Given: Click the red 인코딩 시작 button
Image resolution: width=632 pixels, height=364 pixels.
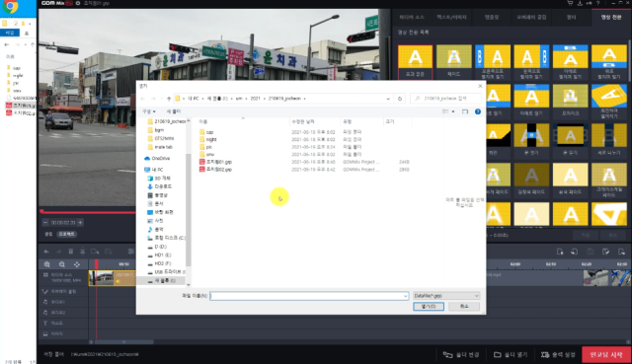Looking at the screenshot, I should pos(606,355).
